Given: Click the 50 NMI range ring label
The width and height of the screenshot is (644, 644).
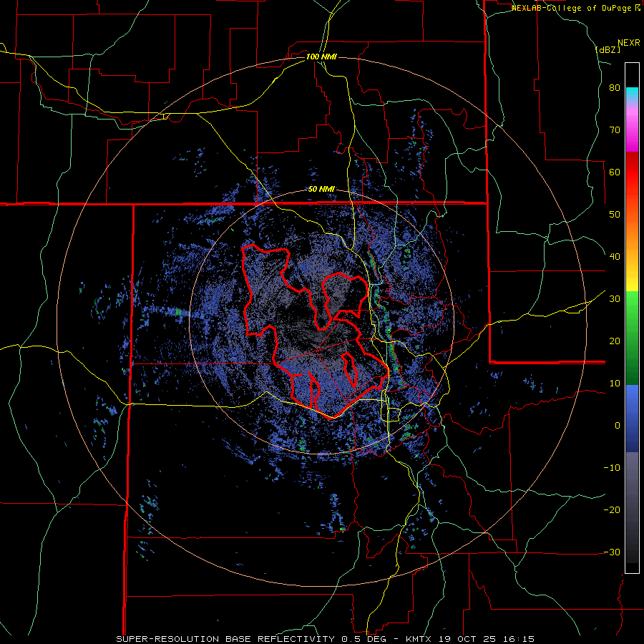Looking at the screenshot, I should (321, 190).
